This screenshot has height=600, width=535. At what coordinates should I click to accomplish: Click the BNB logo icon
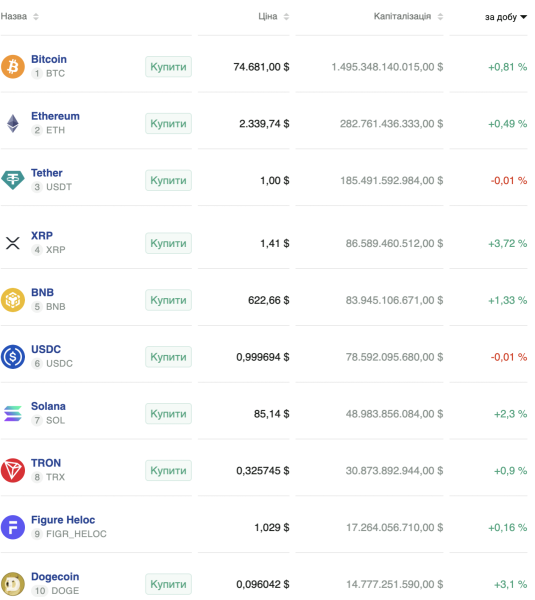click(x=13, y=300)
